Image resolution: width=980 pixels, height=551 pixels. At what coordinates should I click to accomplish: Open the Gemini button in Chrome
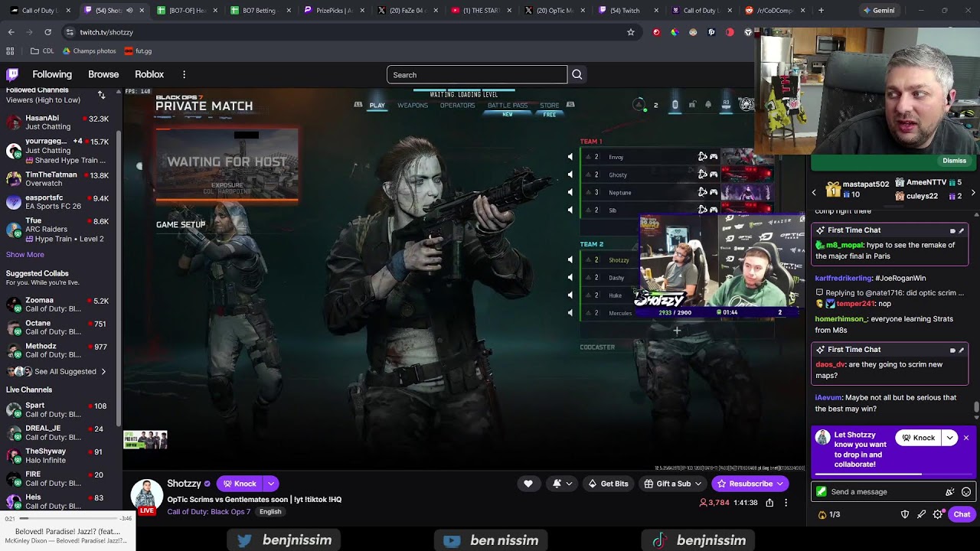pos(878,11)
